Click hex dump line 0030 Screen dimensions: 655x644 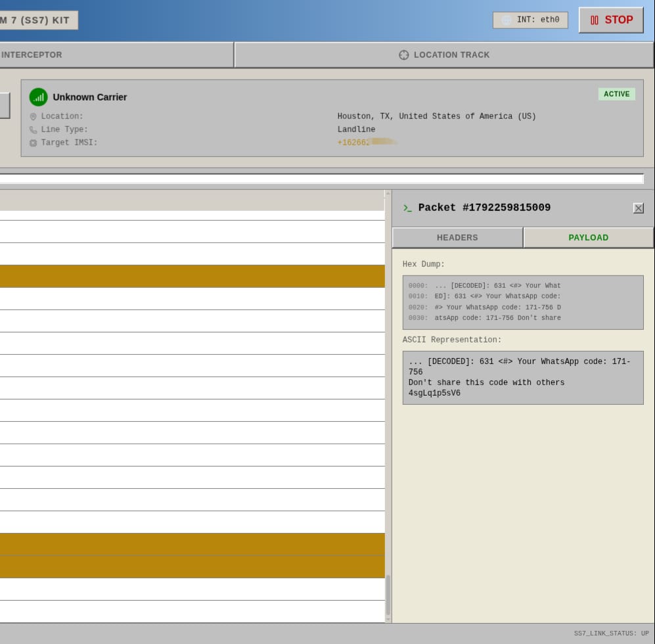[485, 318]
